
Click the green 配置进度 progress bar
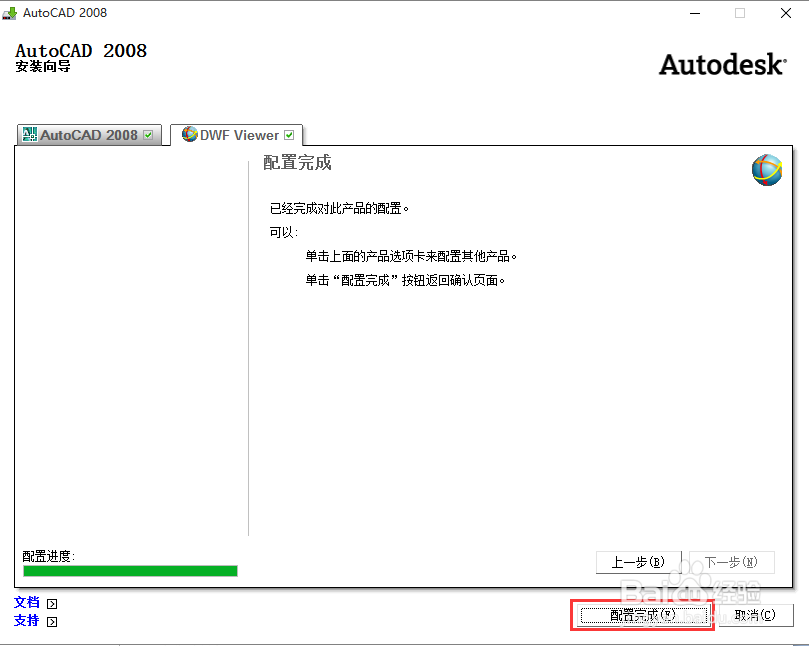tap(129, 570)
